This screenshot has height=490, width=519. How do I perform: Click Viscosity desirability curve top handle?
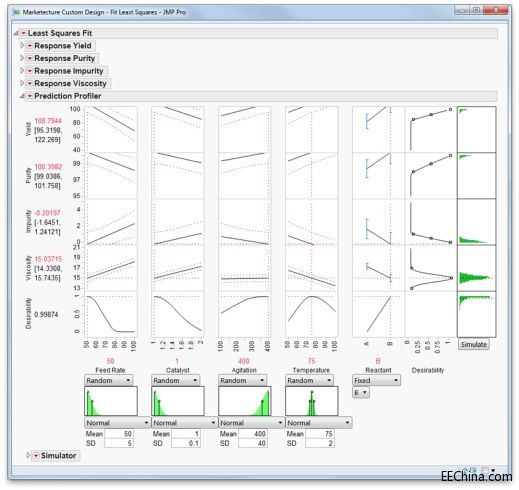412,268
